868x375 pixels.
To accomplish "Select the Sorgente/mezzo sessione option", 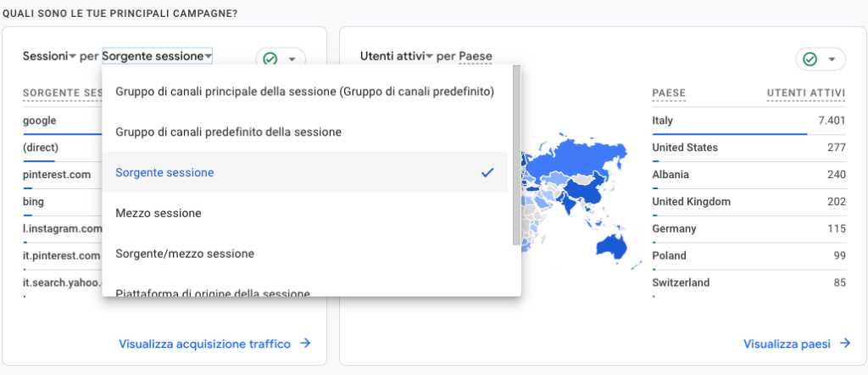I will pyautogui.click(x=305, y=254).
